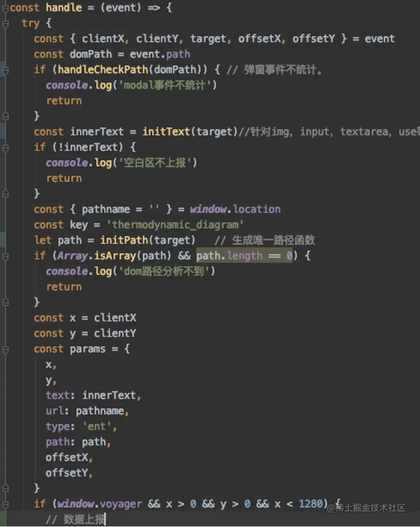Click 'location' property

[x=256, y=210]
